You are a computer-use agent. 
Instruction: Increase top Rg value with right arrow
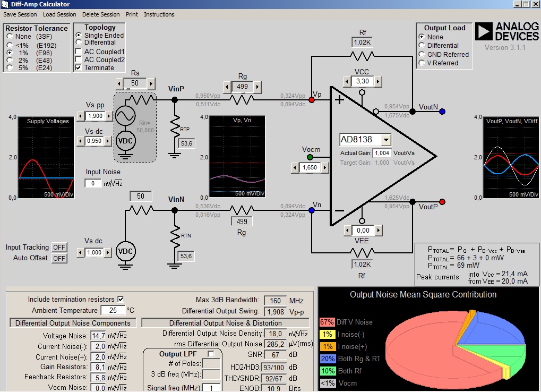257,87
